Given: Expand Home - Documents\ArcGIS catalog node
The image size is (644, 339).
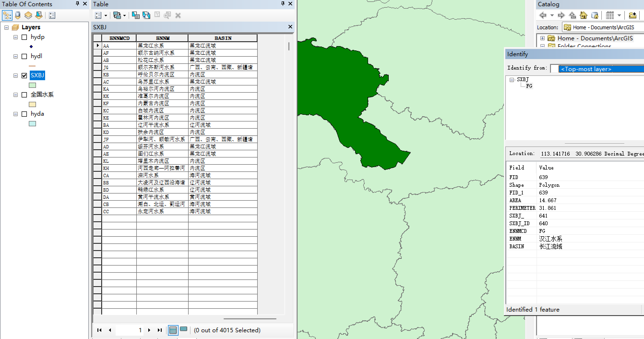Looking at the screenshot, I should (542, 38).
